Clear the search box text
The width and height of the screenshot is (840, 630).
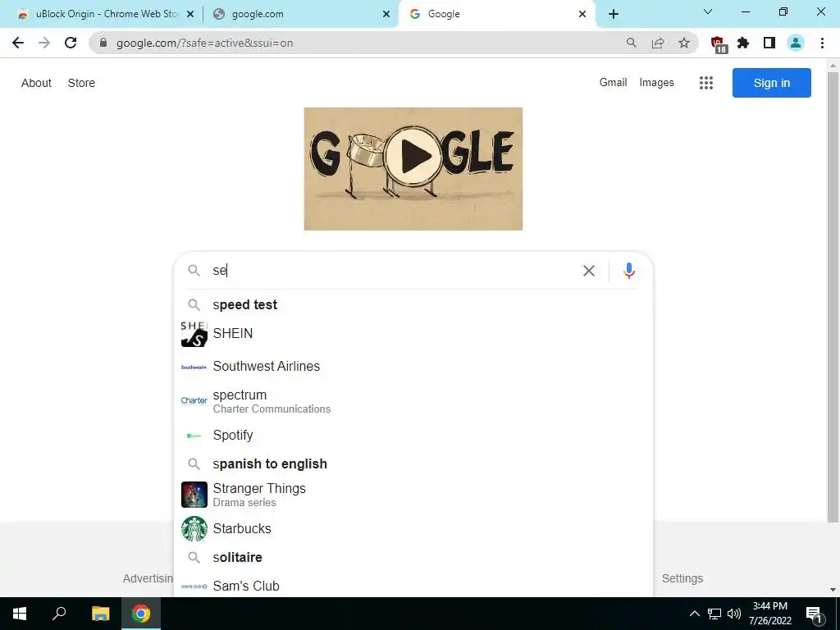point(589,271)
